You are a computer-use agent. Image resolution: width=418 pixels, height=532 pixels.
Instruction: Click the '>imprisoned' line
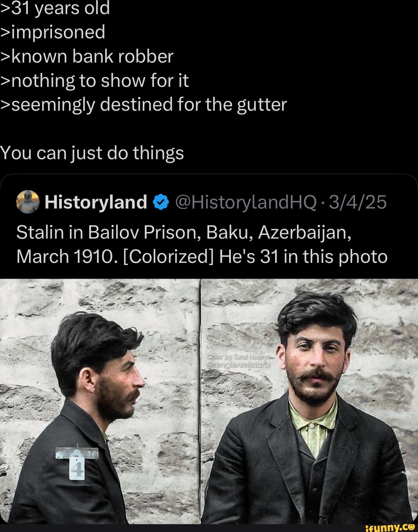[53, 32]
